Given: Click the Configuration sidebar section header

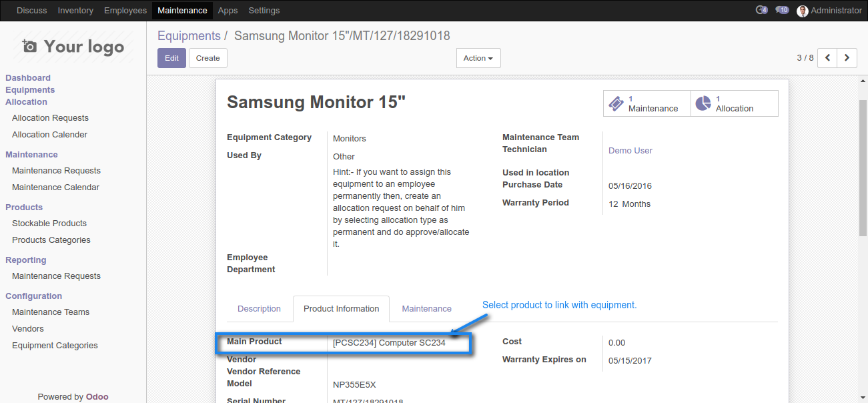Looking at the screenshot, I should click(x=34, y=296).
